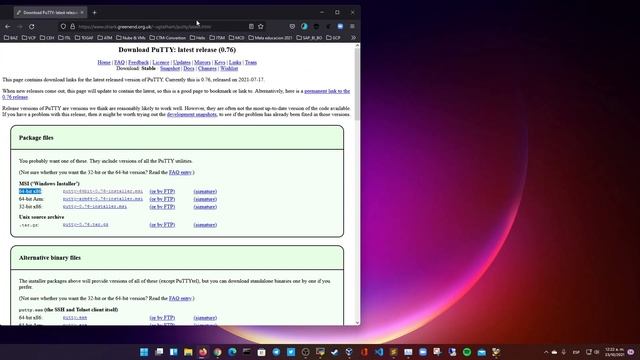Download the 64-bit x86 MSI installer
This screenshot has width=640, height=360.
(x=103, y=191)
